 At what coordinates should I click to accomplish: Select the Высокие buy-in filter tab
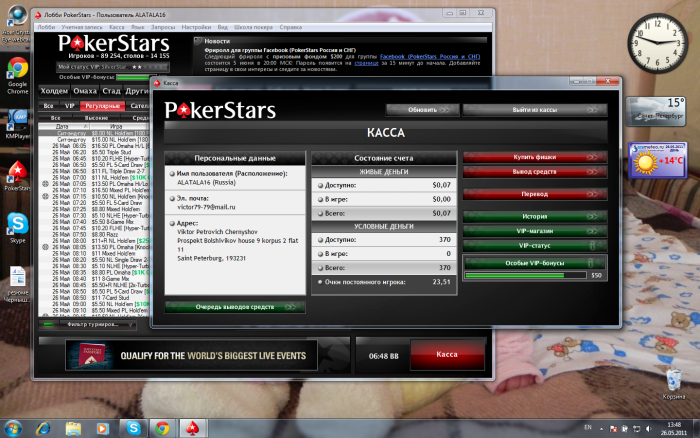tap(96, 118)
